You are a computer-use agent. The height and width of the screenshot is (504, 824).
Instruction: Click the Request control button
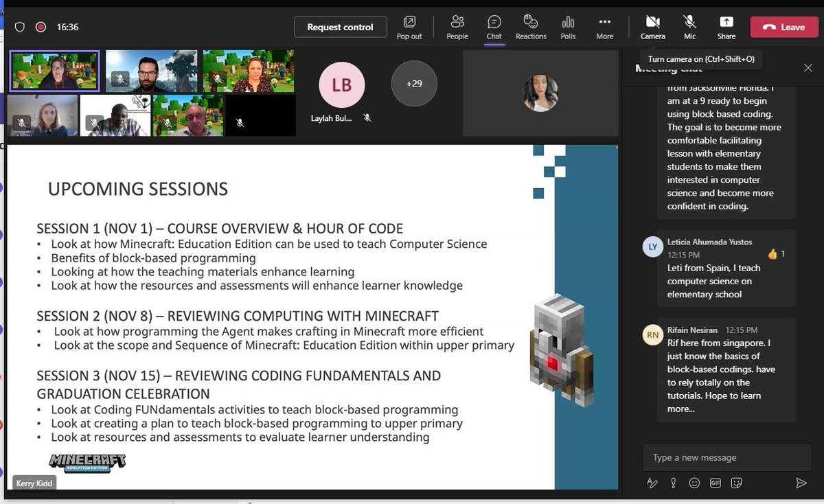point(341,27)
